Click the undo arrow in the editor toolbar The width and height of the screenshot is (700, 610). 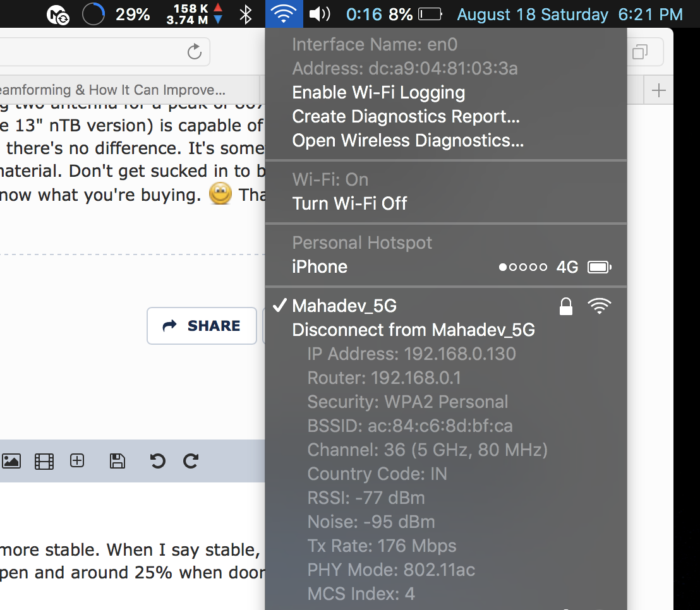(x=157, y=461)
